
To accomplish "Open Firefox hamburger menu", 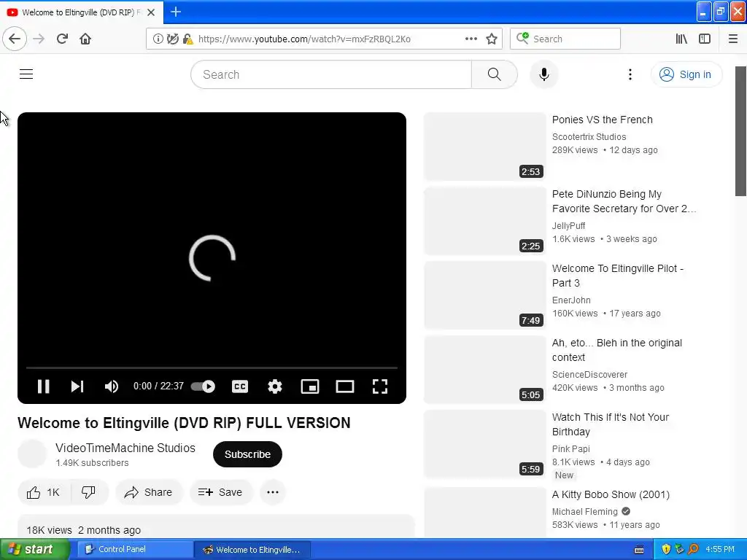I will (x=733, y=39).
